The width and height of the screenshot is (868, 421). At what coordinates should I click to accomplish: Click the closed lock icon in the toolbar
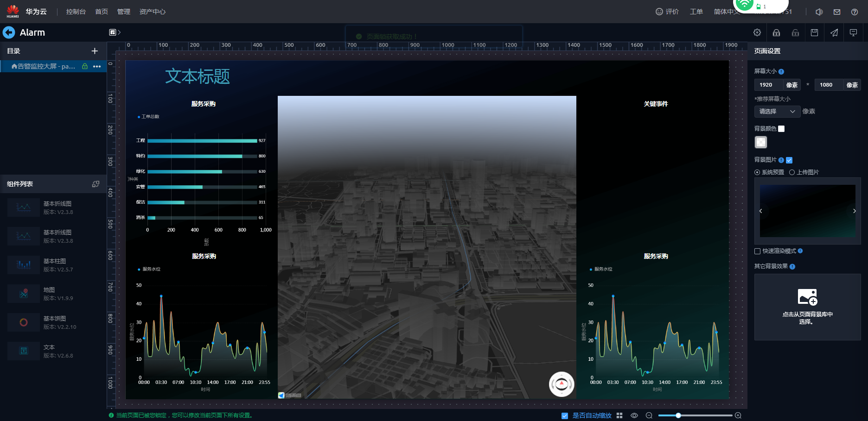coord(776,32)
